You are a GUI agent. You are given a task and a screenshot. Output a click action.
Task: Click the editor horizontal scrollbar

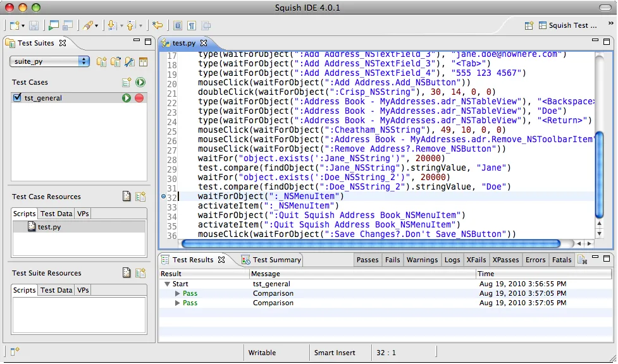point(370,243)
